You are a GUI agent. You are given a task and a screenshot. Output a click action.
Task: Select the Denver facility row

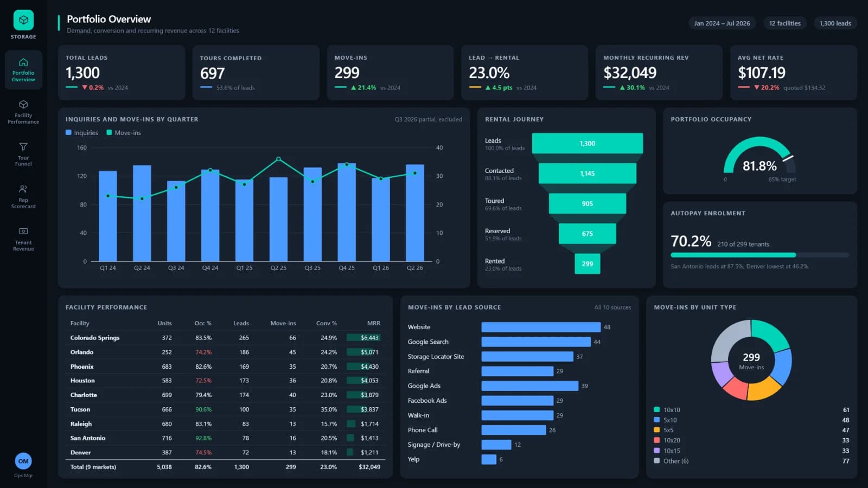pos(225,452)
